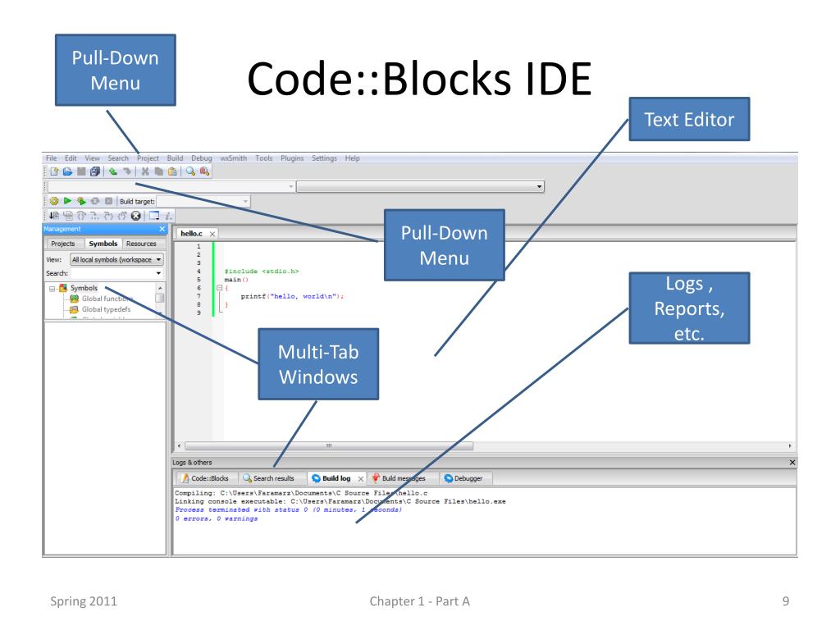Click the Open file icon
Image resolution: width=840 pixels, height=630 pixels.
pos(67,171)
